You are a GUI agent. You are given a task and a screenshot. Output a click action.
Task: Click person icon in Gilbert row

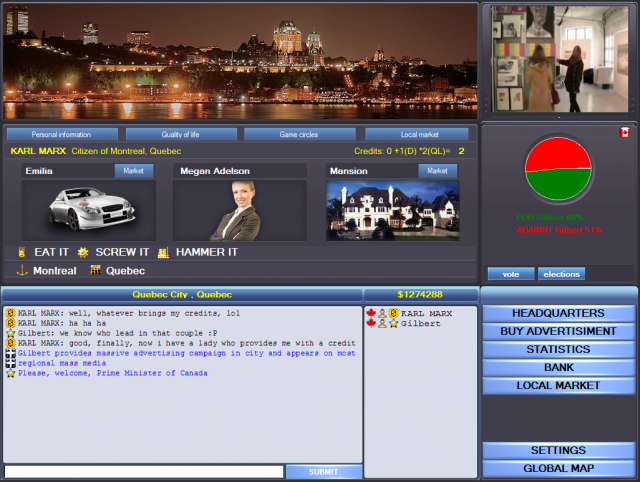tap(382, 324)
